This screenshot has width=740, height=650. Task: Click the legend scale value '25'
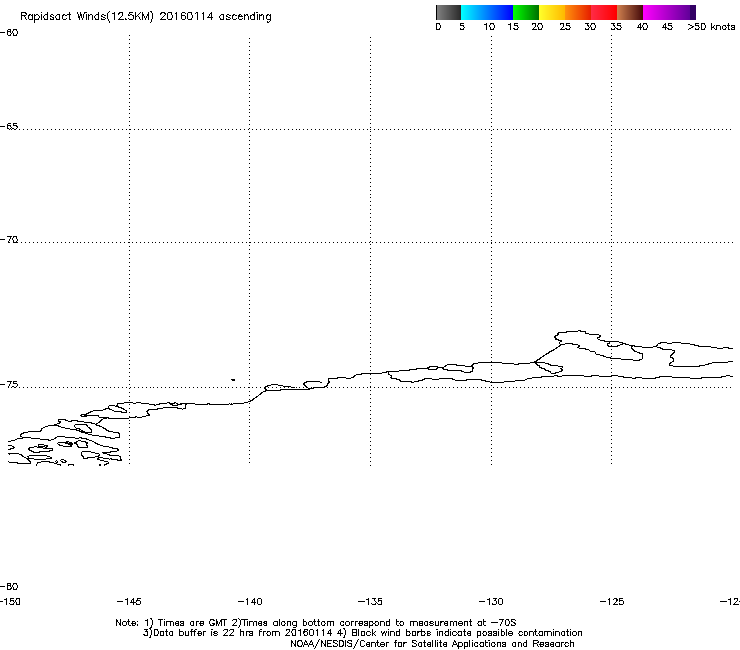pyautogui.click(x=565, y=27)
